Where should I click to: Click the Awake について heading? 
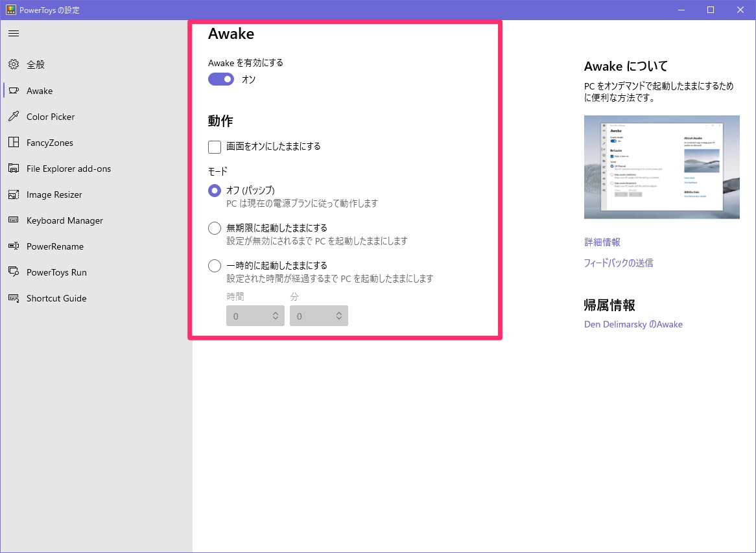(x=626, y=66)
